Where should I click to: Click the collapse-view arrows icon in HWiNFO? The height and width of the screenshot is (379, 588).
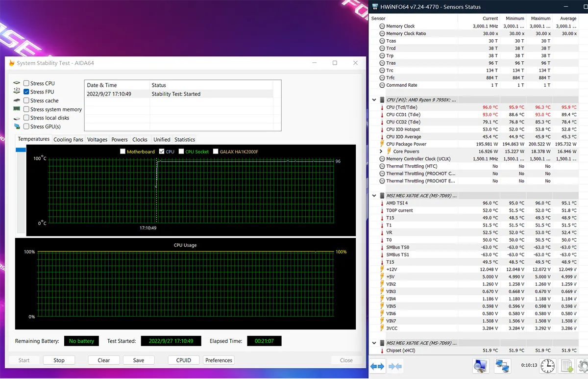(395, 366)
